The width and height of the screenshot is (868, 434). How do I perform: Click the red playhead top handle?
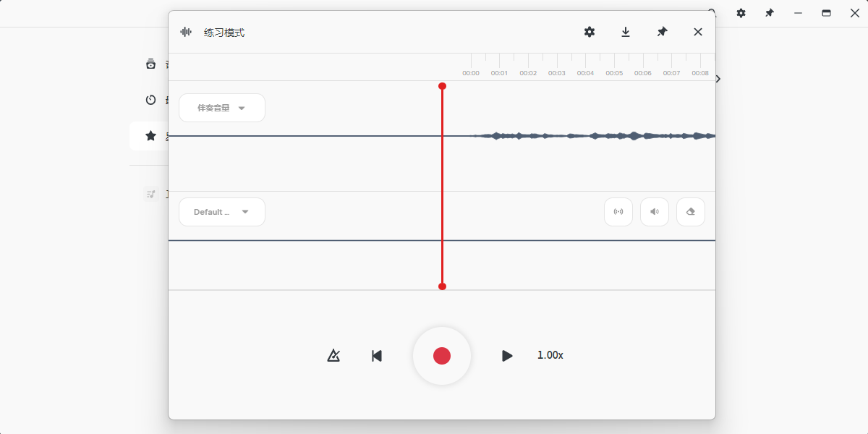pos(442,86)
